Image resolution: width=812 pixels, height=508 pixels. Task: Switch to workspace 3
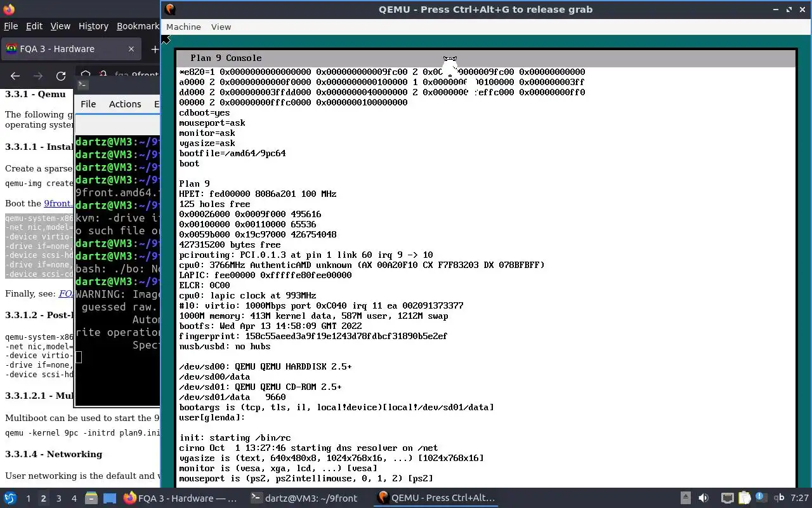[x=58, y=498]
